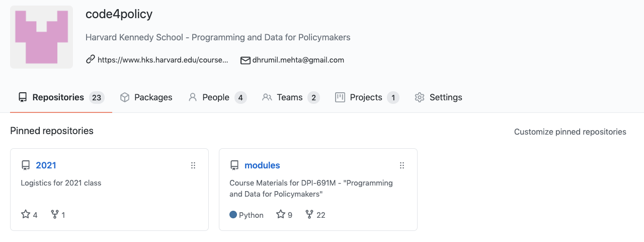
Task: Click the Repositories count badge 23
Action: coord(97,97)
